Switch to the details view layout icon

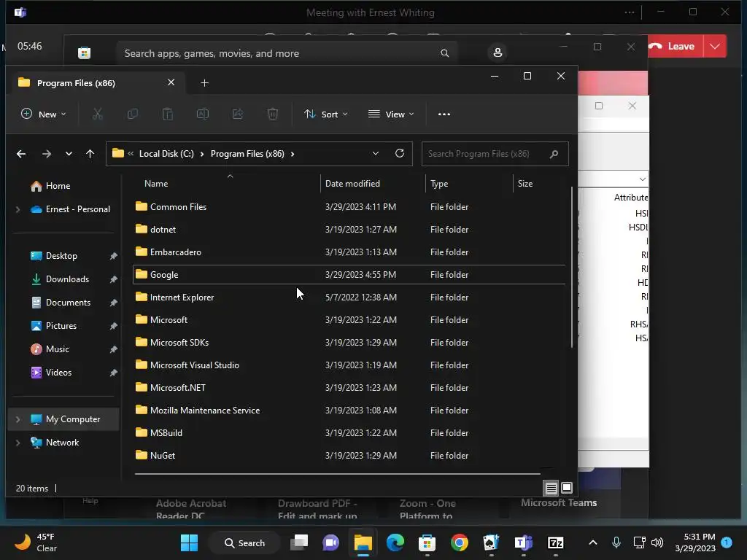coord(551,488)
